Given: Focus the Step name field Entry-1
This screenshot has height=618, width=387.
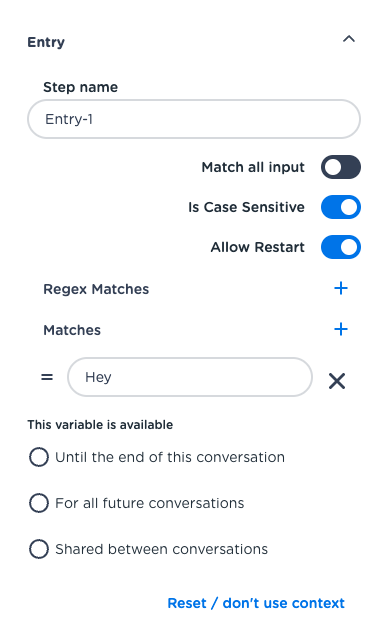Looking at the screenshot, I should pos(194,119).
